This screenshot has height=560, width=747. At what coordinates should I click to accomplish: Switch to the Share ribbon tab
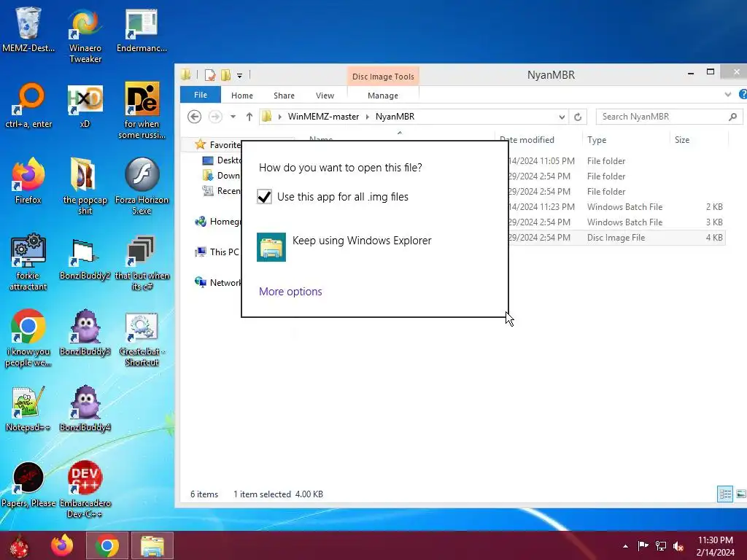(284, 96)
